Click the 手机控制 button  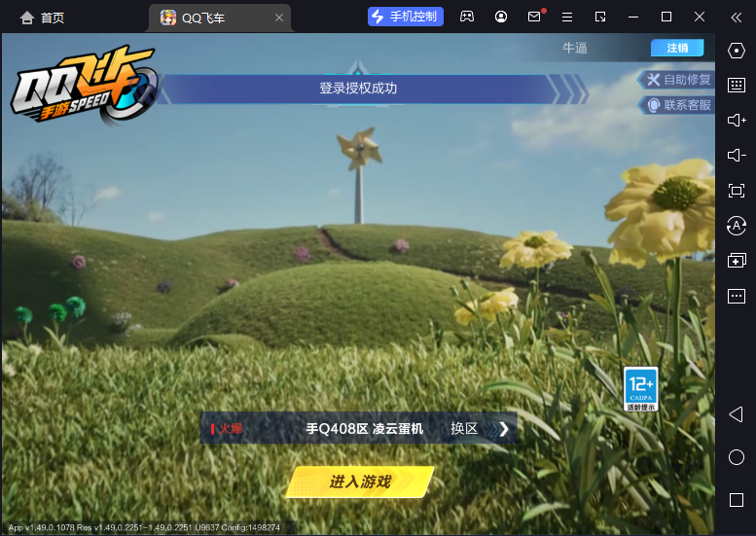406,17
